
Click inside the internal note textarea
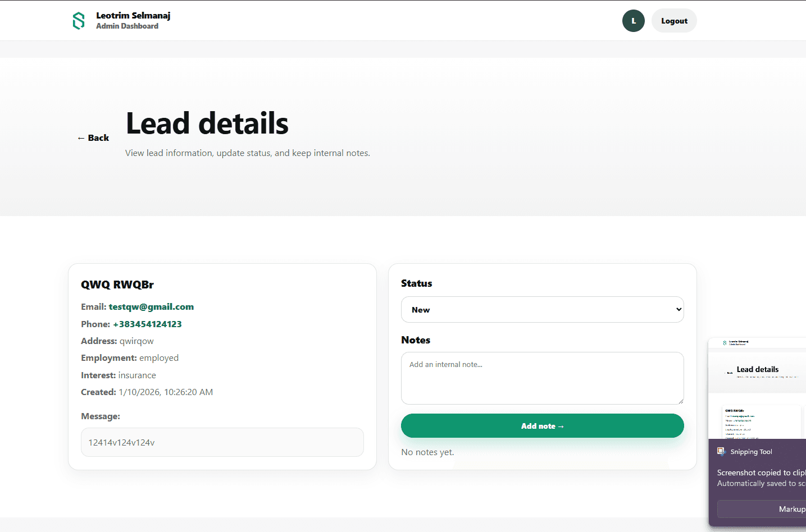pyautogui.click(x=542, y=378)
